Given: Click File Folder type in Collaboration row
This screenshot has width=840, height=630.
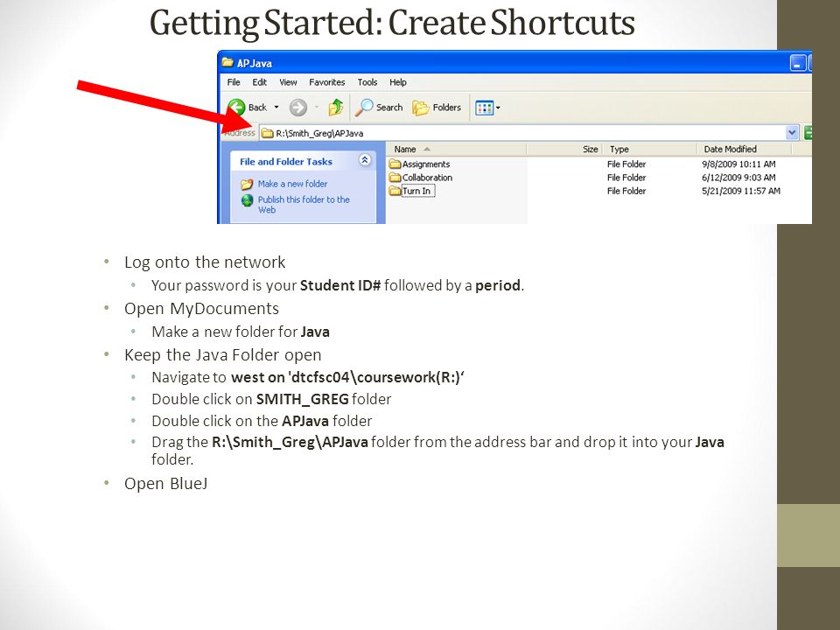Looking at the screenshot, I should pyautogui.click(x=626, y=178).
